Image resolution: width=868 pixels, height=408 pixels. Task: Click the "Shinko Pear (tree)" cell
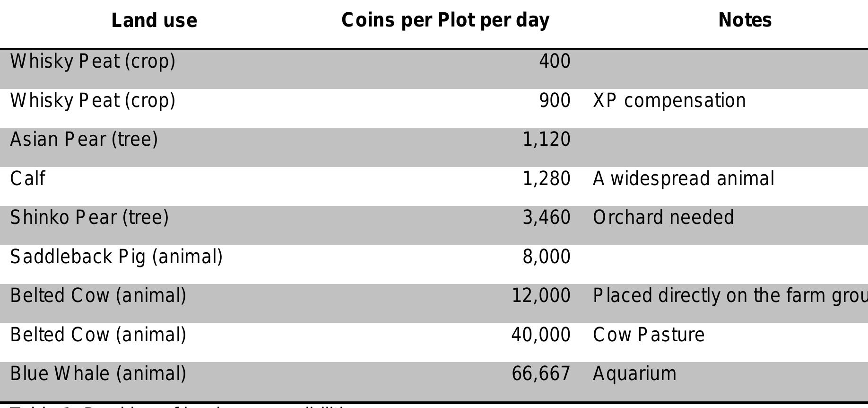tap(89, 218)
